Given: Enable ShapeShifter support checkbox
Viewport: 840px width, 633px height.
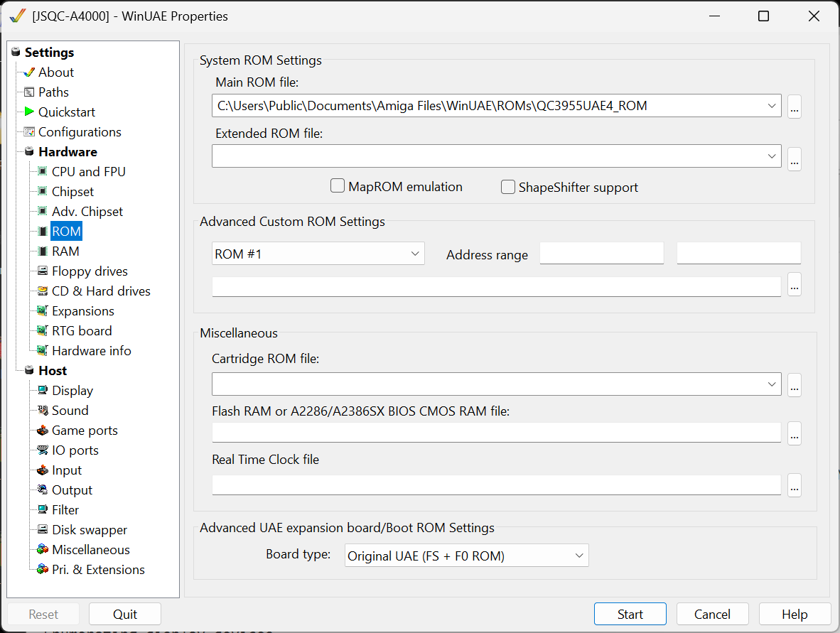Looking at the screenshot, I should pyautogui.click(x=508, y=187).
